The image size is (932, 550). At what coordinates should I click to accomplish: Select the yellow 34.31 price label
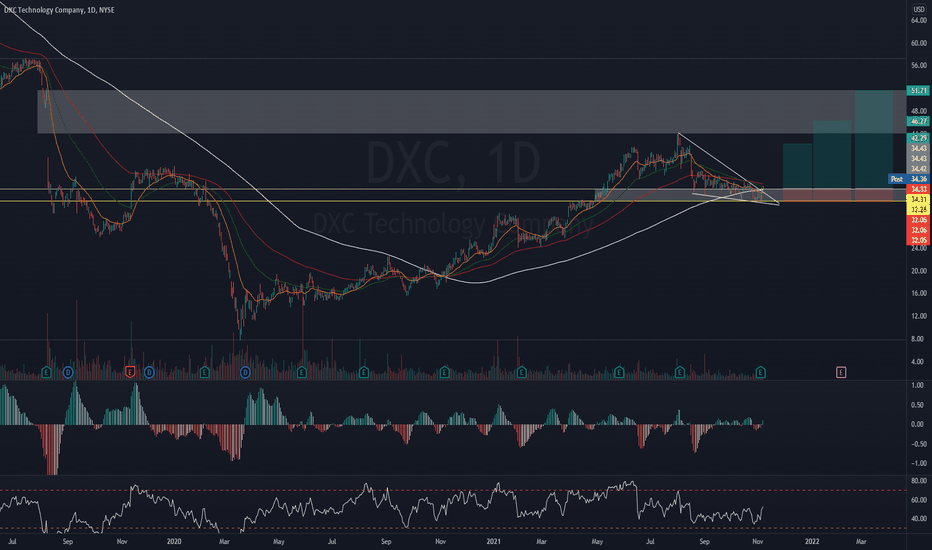click(x=918, y=199)
